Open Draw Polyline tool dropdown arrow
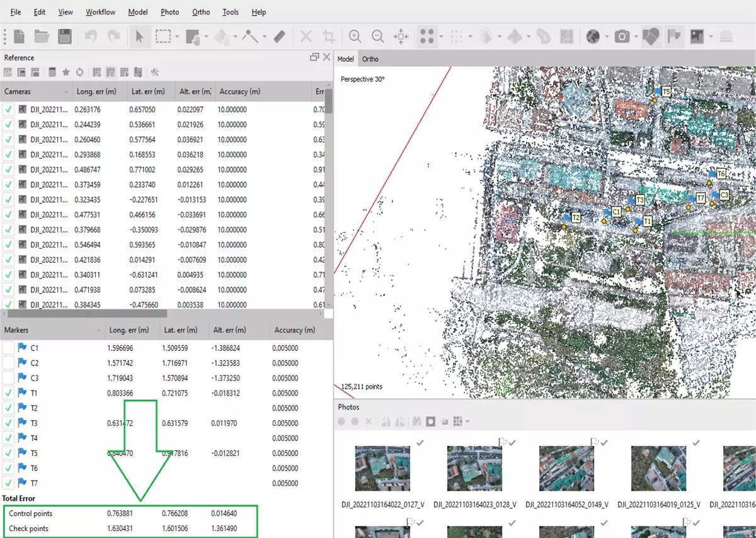Image resolution: width=756 pixels, height=538 pixels. click(x=265, y=37)
